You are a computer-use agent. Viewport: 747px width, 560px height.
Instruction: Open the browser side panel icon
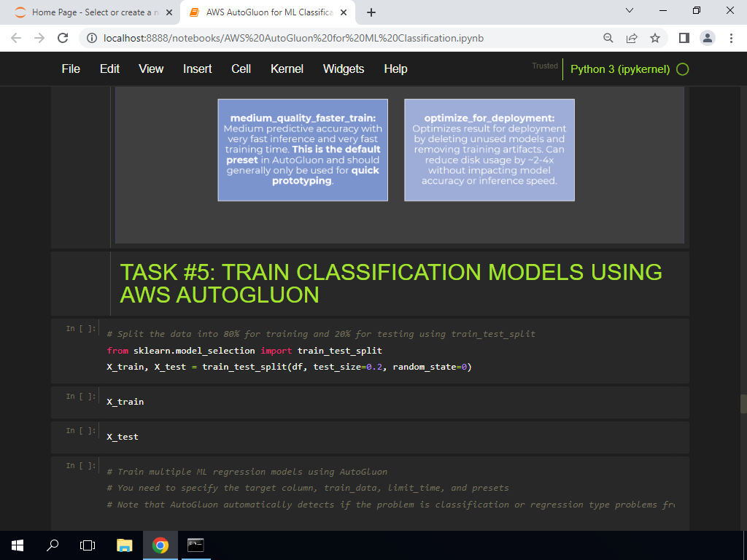[684, 38]
